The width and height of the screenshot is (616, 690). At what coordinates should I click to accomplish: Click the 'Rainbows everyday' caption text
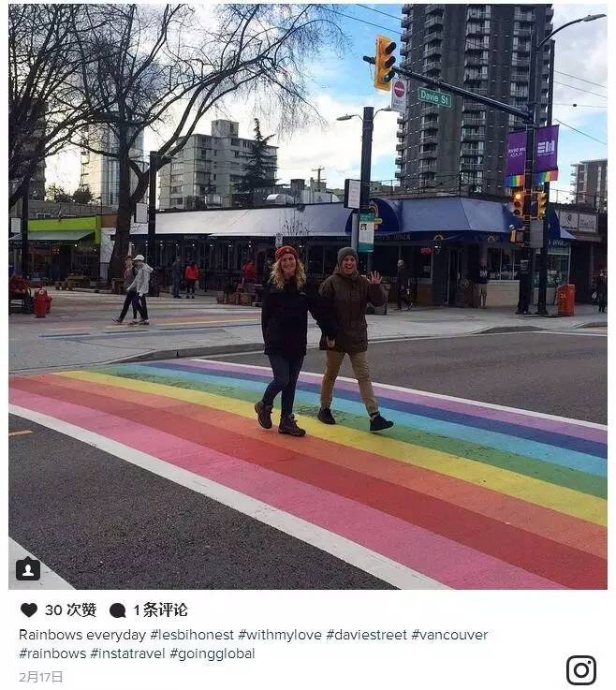point(82,635)
